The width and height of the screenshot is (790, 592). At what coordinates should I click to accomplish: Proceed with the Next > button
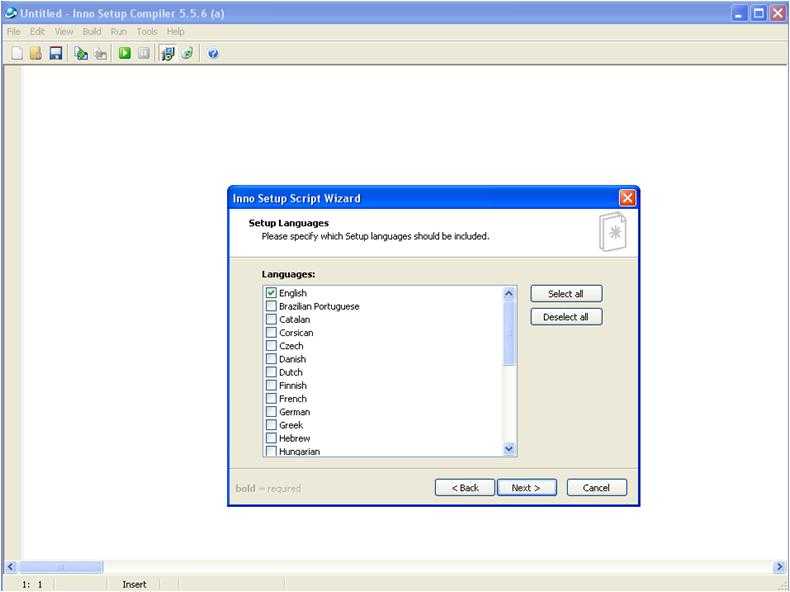coord(526,488)
